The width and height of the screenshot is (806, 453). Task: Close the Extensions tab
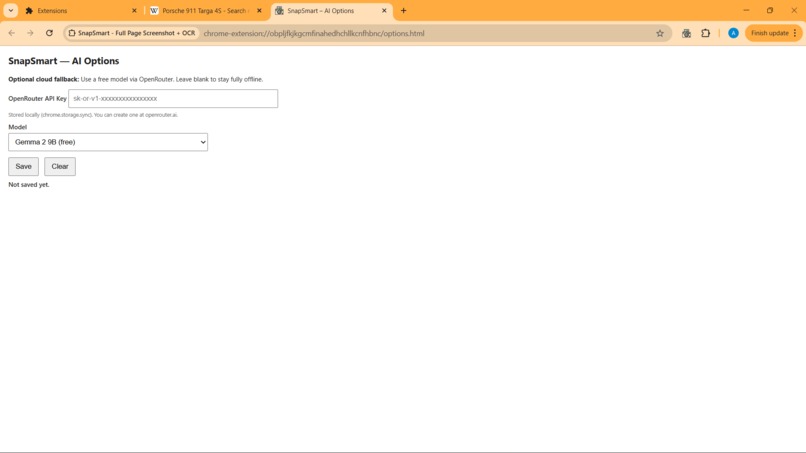click(x=134, y=10)
